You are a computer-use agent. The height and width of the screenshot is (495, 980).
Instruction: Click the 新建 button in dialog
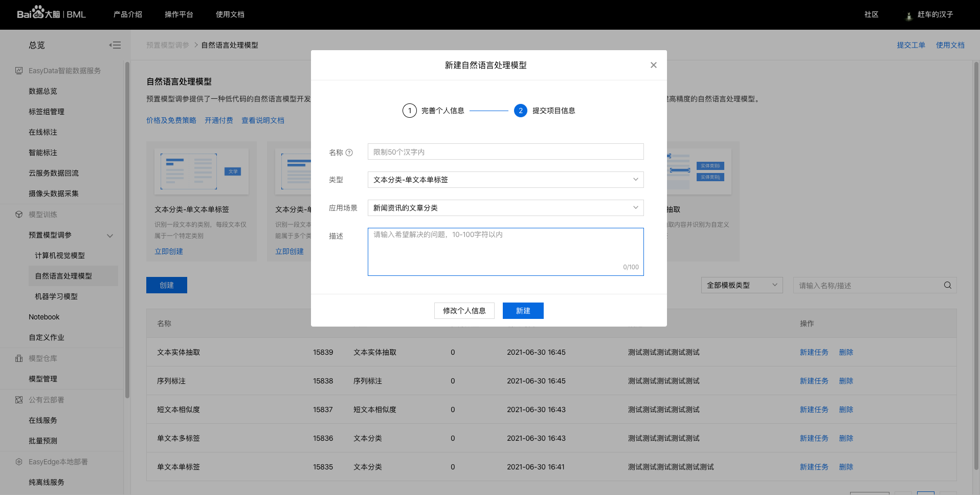(523, 311)
